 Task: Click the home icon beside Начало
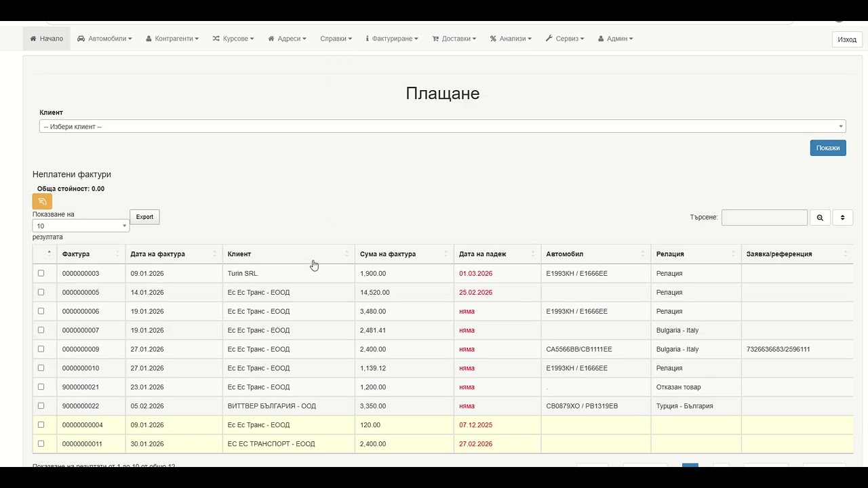pyautogui.click(x=33, y=39)
